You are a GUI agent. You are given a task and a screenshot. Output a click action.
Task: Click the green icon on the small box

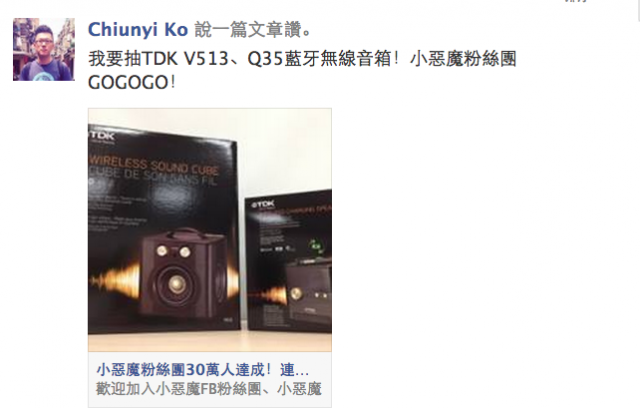pos(316,246)
